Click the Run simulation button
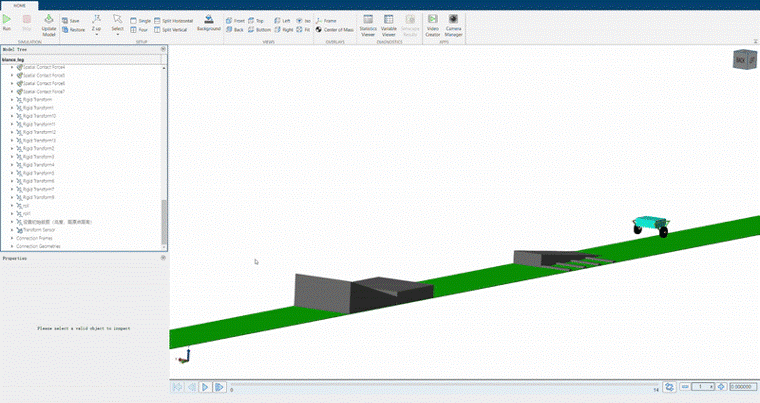This screenshot has width=760, height=403. [x=8, y=22]
